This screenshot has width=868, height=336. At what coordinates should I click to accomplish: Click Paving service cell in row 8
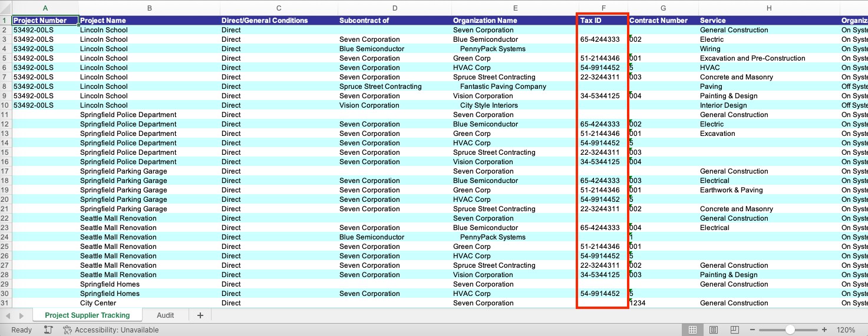(711, 87)
